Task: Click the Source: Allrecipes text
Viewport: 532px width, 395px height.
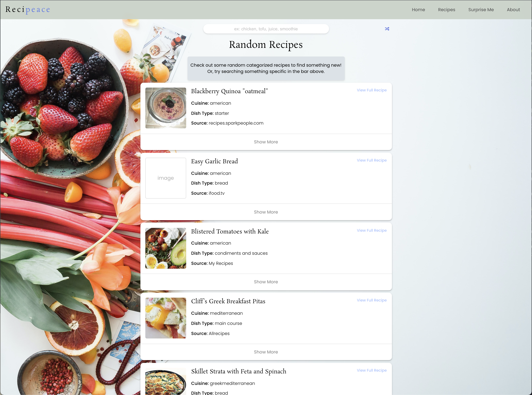Action: tap(210, 333)
